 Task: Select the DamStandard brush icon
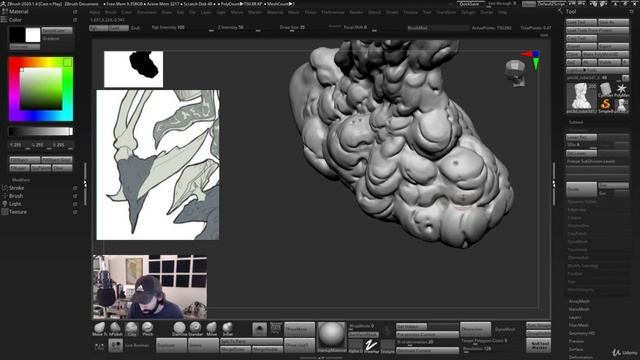coord(179,328)
